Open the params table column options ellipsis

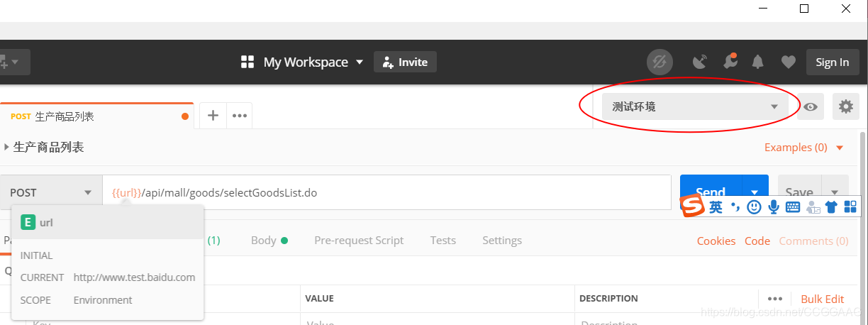pyautogui.click(x=775, y=299)
